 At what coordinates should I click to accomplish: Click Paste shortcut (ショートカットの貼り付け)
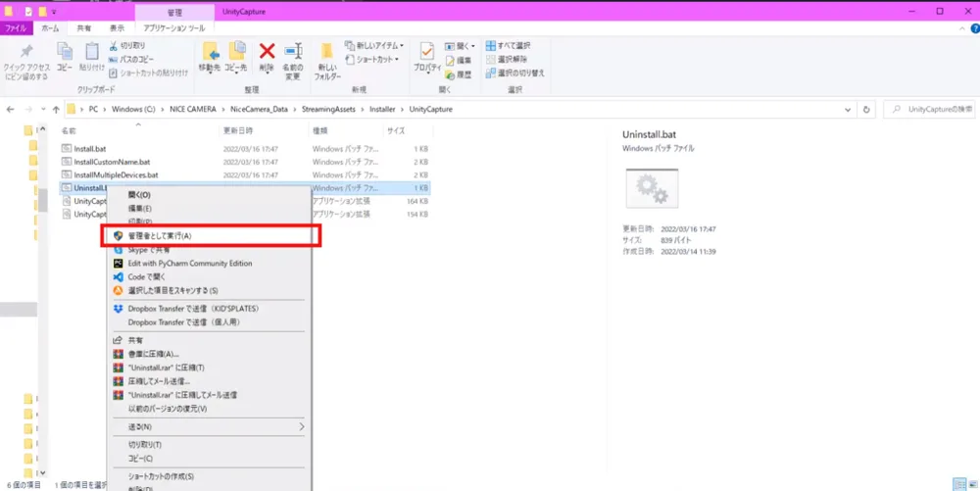[x=148, y=74]
